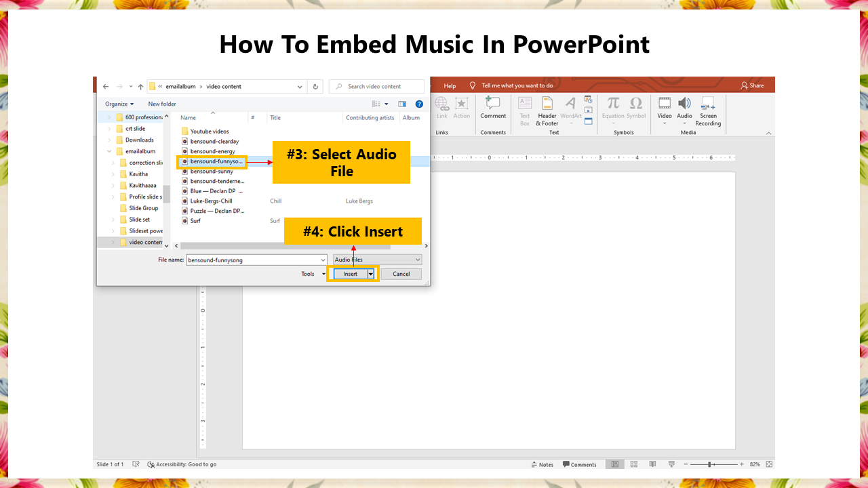
Task: Click the Search video content field
Action: click(376, 87)
